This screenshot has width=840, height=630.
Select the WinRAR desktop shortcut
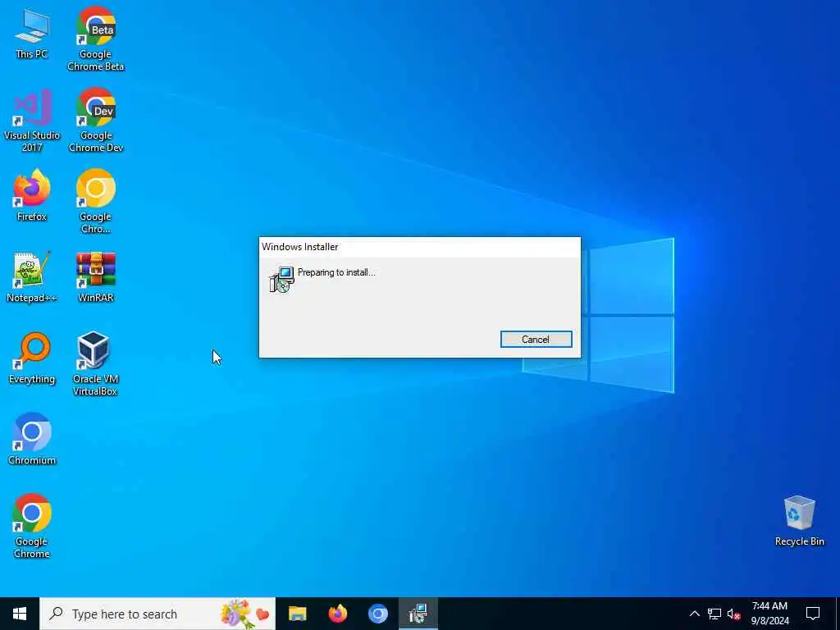click(x=95, y=277)
